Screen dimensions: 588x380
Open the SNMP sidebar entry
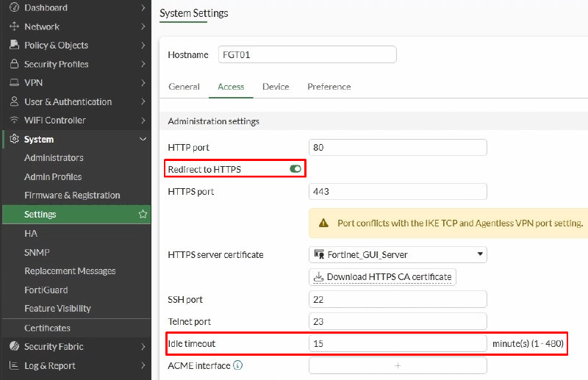pyautogui.click(x=37, y=252)
